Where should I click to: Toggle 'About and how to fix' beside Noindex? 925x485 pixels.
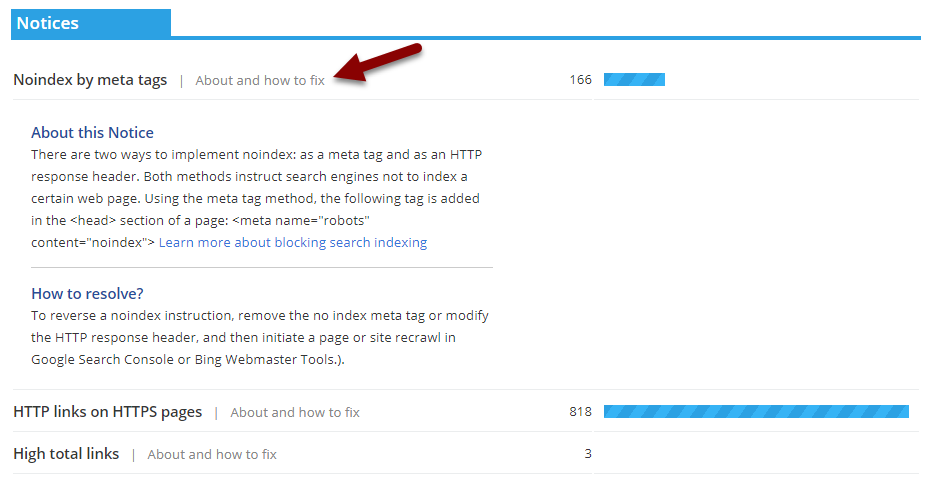[x=260, y=80]
